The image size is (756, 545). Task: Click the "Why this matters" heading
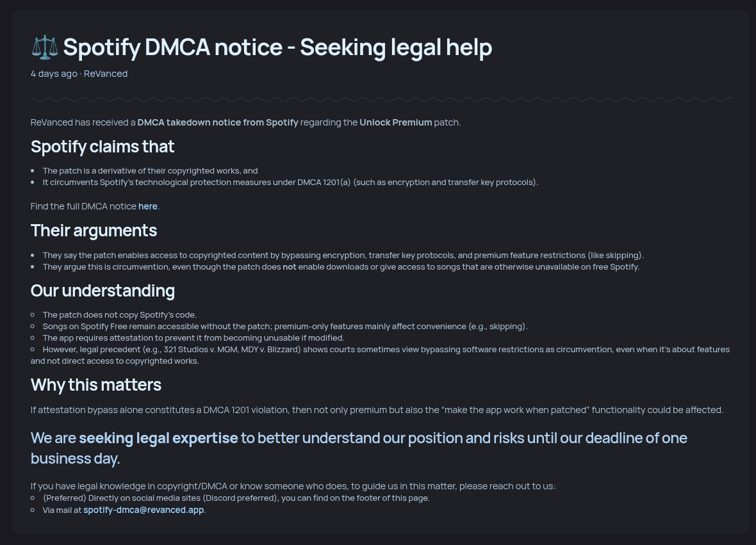pyautogui.click(x=96, y=385)
